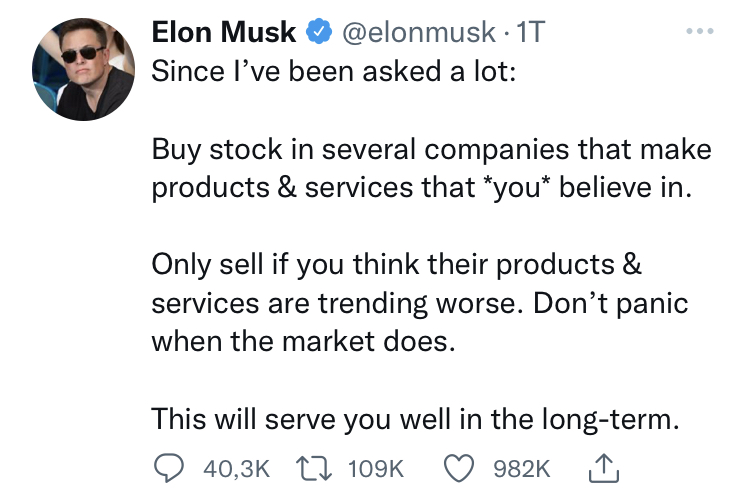Click the 109K retweet count
This screenshot has width=750, height=502.
point(375,468)
